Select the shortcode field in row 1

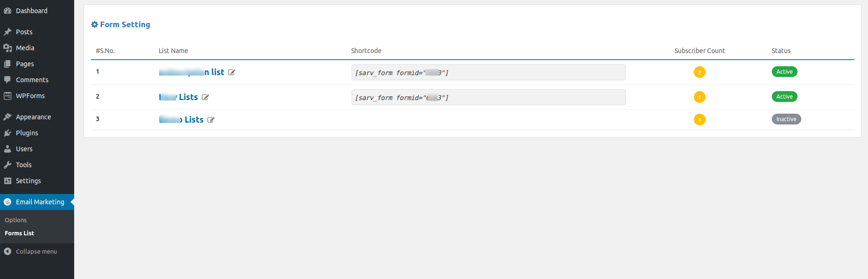488,72
